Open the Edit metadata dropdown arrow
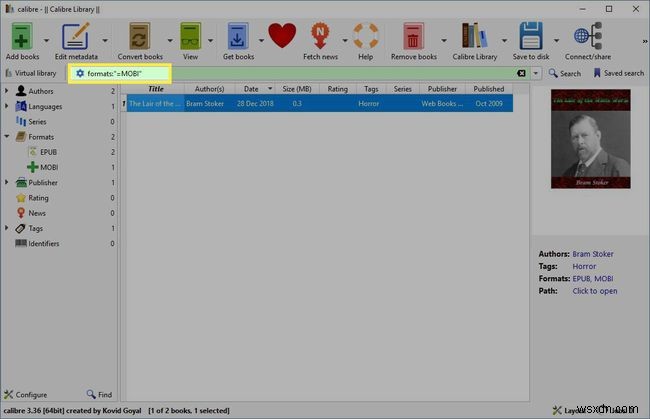 coord(105,41)
